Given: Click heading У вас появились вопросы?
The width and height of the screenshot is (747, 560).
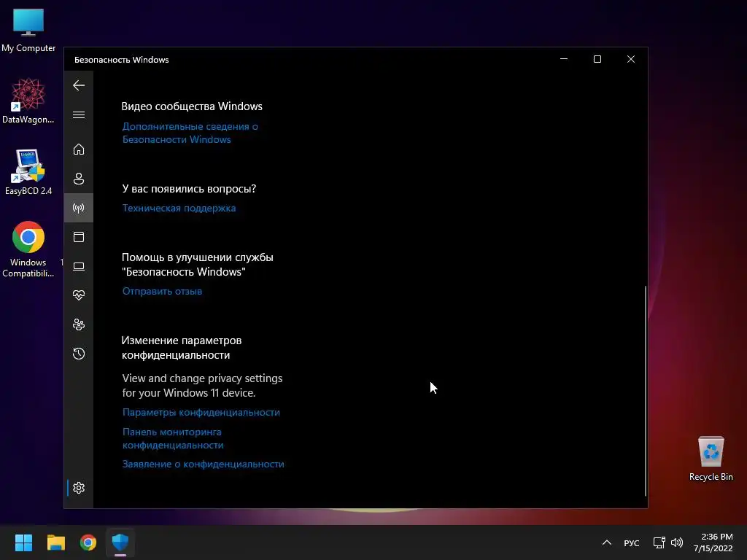Looking at the screenshot, I should [x=189, y=189].
